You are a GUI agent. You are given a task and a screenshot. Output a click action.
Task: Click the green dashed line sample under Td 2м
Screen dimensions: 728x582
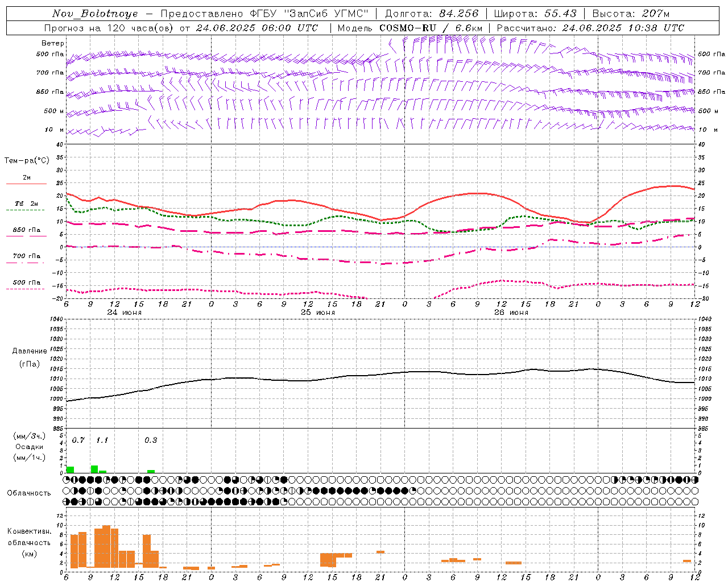pos(25,210)
